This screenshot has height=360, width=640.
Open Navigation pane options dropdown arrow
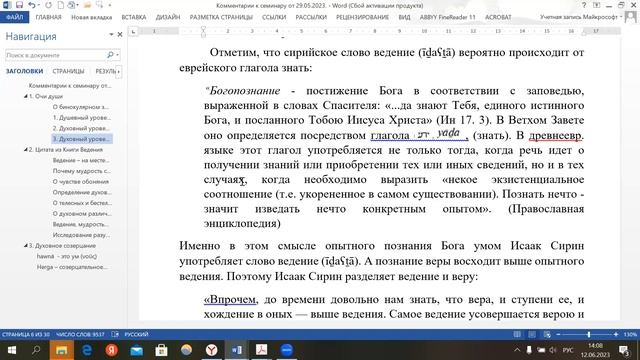coord(111,35)
